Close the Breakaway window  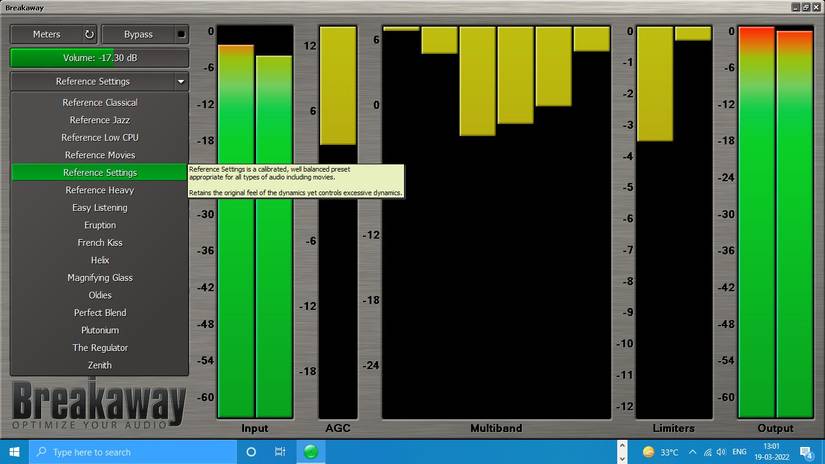coord(817,7)
